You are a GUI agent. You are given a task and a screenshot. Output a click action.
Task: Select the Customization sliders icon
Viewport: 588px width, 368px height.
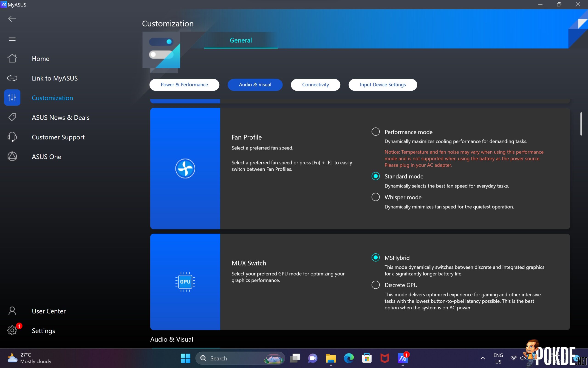pos(12,98)
